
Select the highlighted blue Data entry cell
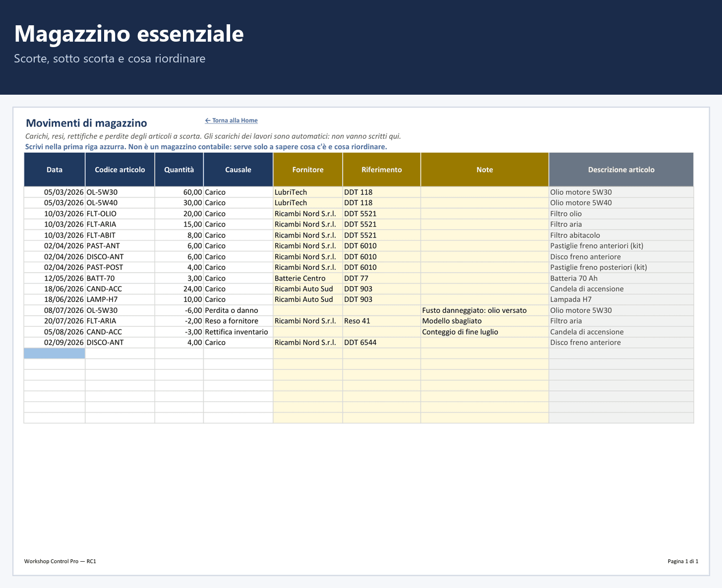coord(55,353)
